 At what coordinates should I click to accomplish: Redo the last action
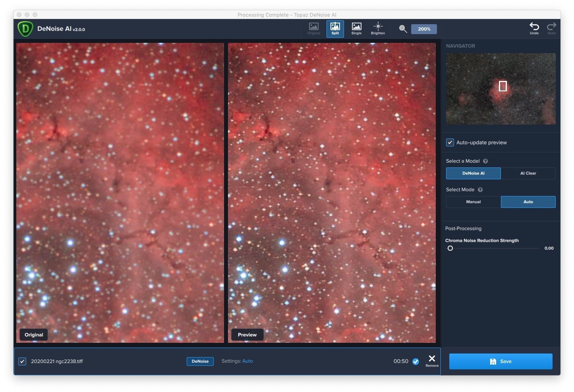tap(552, 29)
